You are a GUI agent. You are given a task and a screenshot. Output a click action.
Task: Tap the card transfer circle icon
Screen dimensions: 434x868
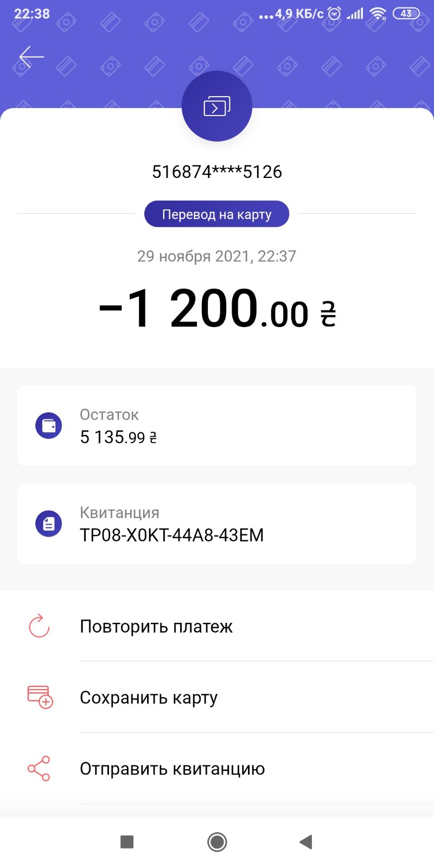coord(217,106)
